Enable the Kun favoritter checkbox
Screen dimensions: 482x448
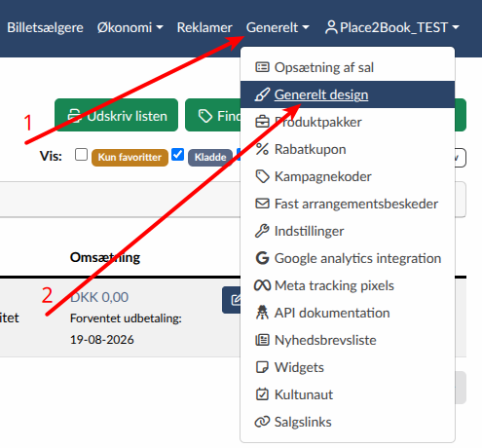(x=81, y=154)
